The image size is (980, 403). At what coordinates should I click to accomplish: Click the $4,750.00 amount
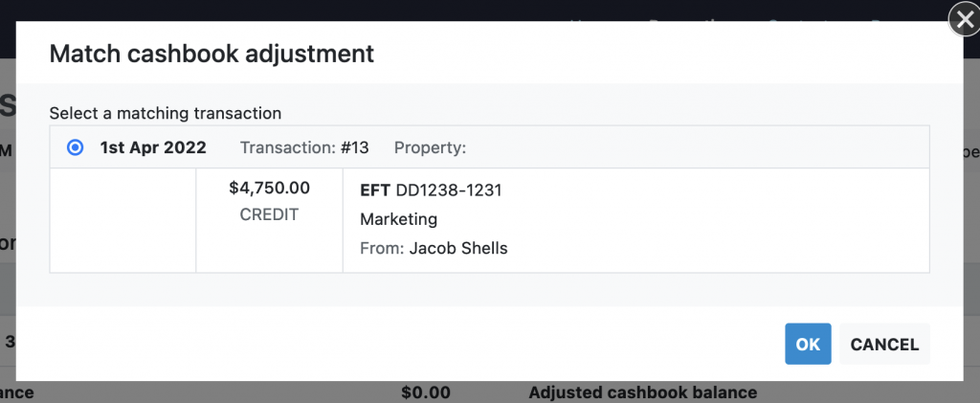pos(269,189)
